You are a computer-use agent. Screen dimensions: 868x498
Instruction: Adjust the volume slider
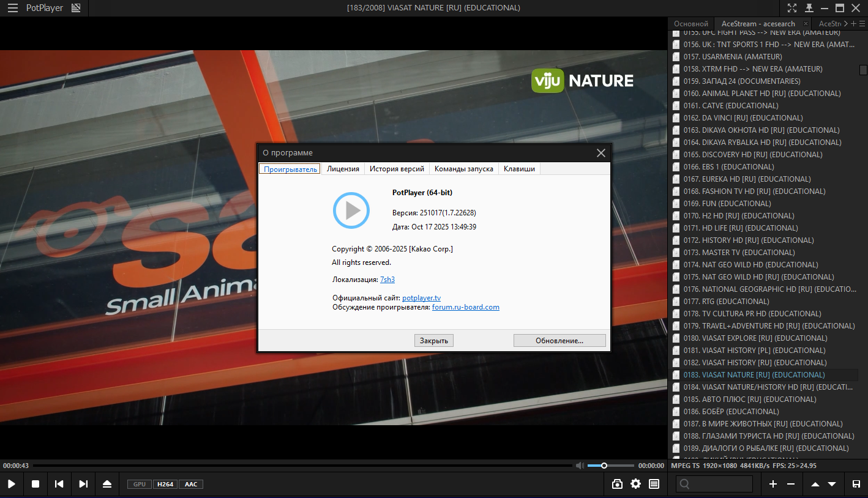point(610,466)
